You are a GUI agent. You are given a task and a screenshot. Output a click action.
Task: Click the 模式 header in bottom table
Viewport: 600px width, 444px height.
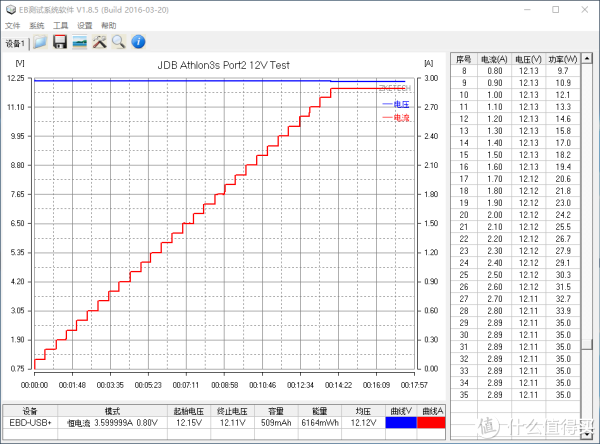point(112,411)
